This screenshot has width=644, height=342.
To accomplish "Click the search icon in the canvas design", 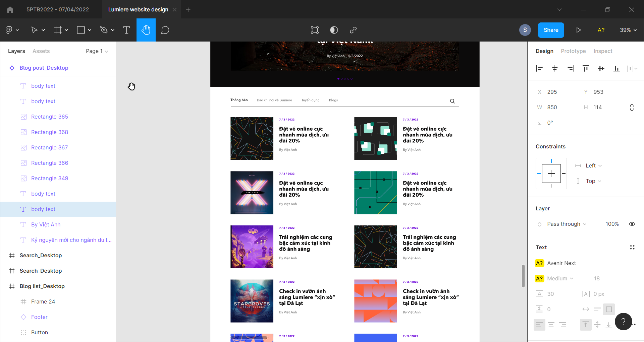I will tap(452, 101).
